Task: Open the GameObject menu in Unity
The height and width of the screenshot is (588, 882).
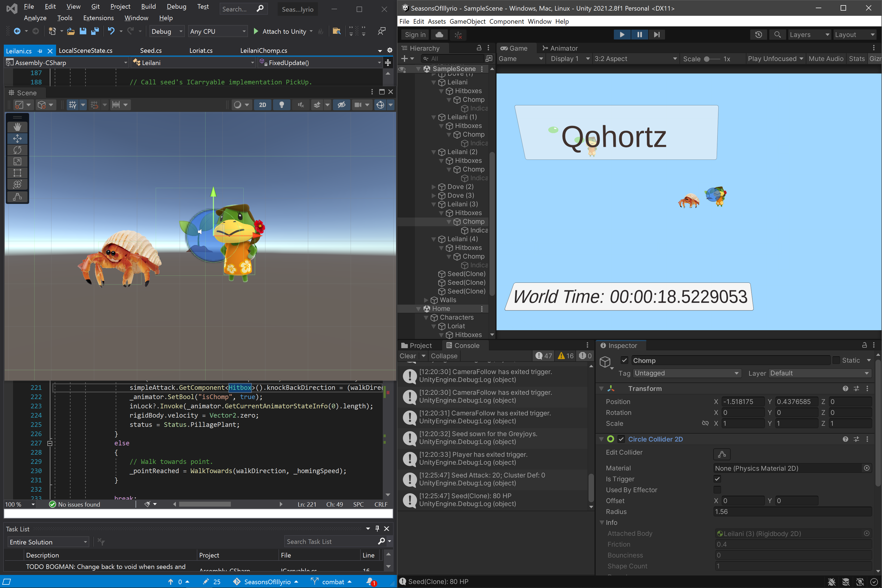Action: point(467,22)
